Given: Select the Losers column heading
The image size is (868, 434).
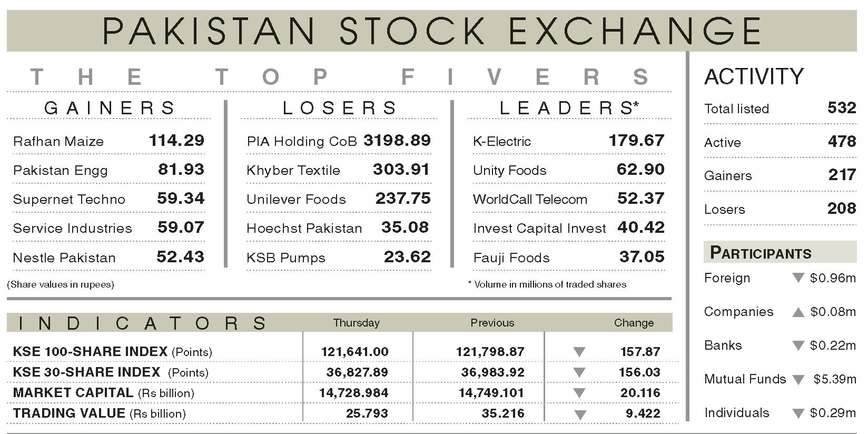Looking at the screenshot, I should 340,108.
